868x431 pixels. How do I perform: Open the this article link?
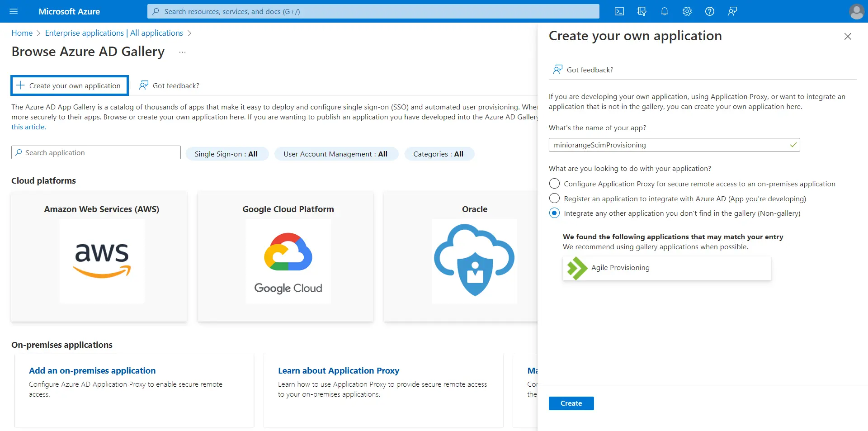point(28,127)
